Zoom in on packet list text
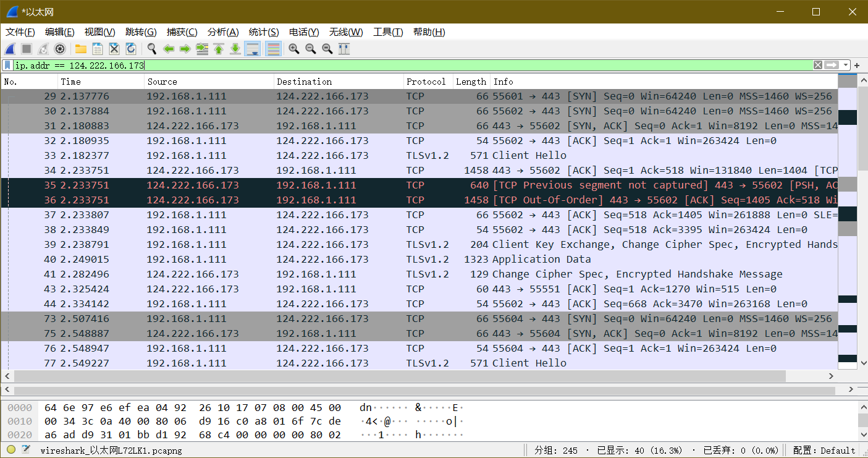 (294, 49)
